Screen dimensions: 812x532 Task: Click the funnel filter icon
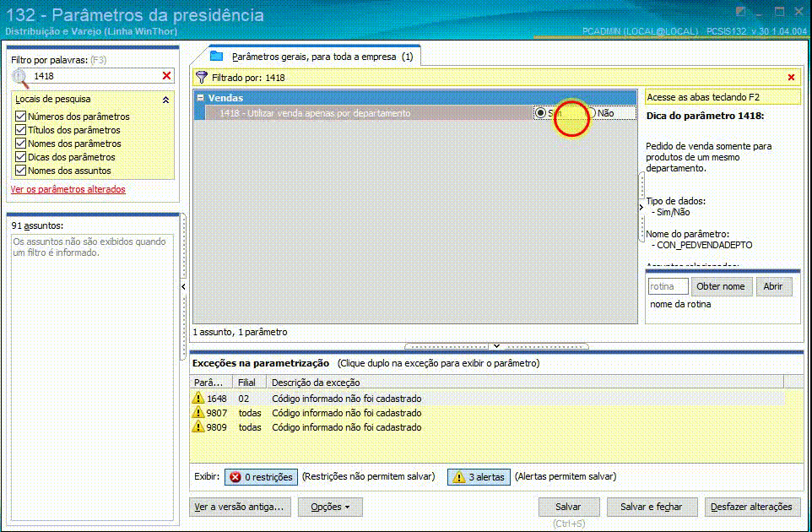pos(202,78)
